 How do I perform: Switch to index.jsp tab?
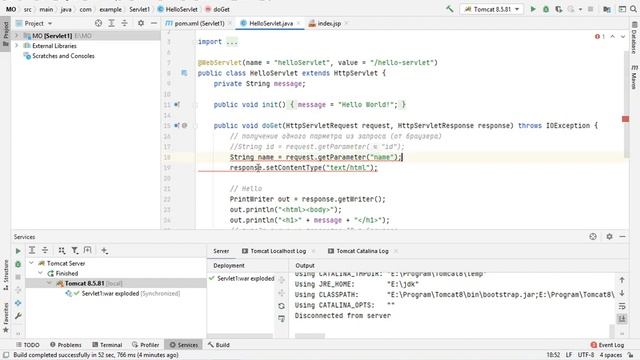click(329, 23)
